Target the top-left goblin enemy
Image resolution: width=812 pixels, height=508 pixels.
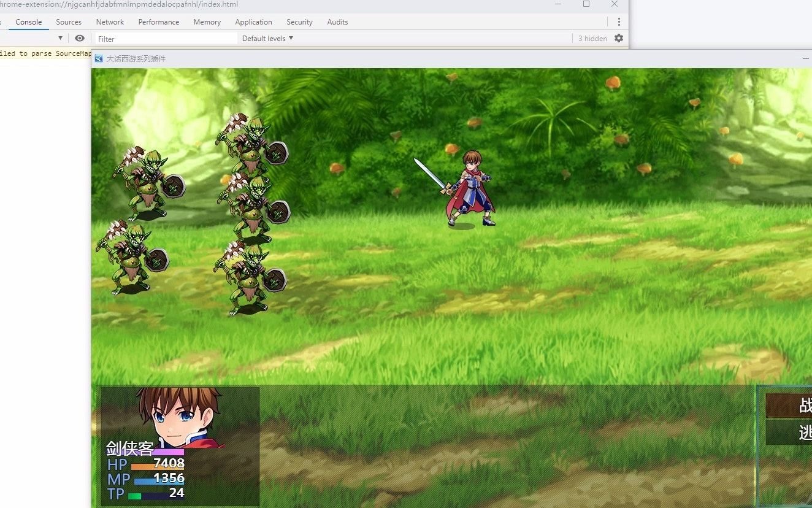pyautogui.click(x=148, y=183)
